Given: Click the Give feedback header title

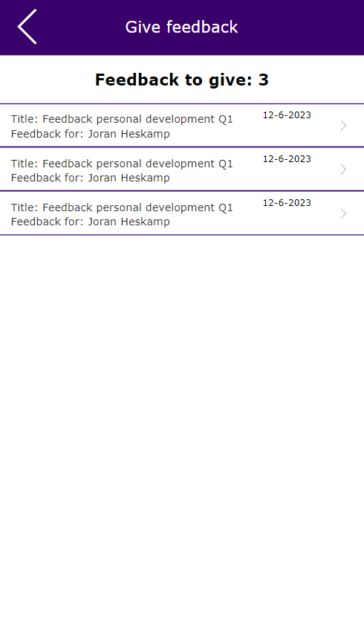Looking at the screenshot, I should [181, 27].
